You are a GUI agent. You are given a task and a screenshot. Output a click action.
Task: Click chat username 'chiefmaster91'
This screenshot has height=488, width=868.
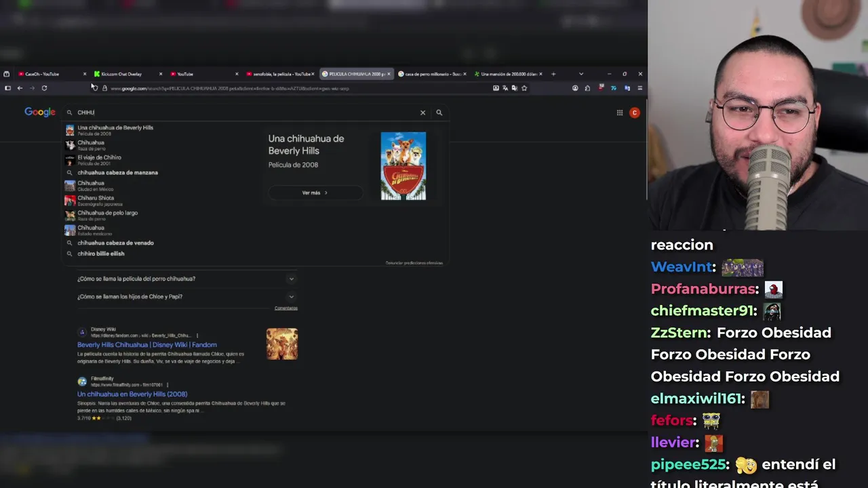point(701,310)
